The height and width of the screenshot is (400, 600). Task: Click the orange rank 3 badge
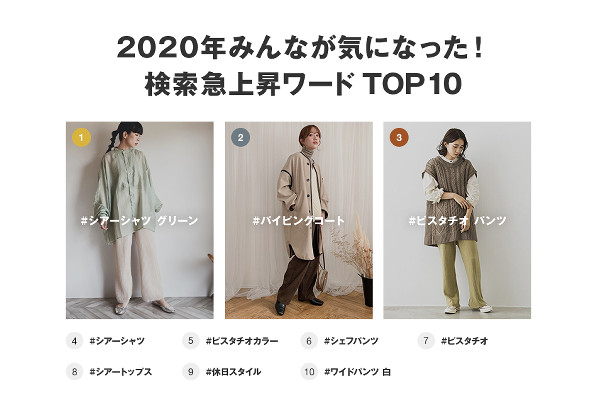point(399,137)
